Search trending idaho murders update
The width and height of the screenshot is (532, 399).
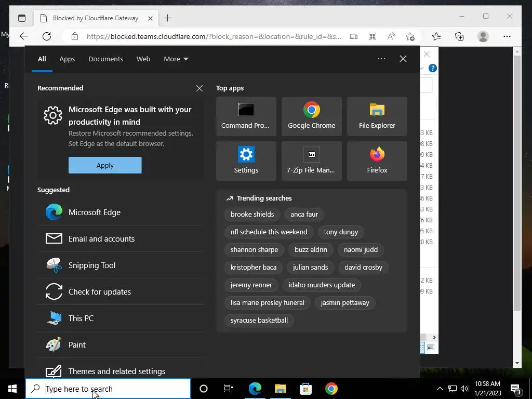(x=322, y=285)
